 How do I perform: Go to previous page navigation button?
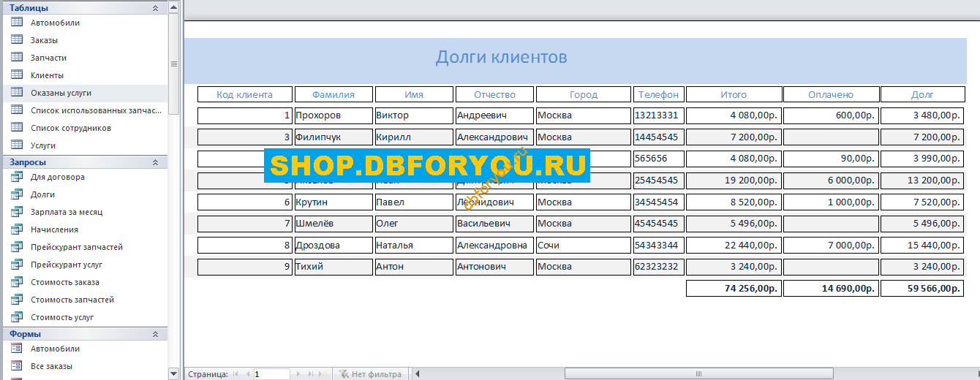coord(247,374)
